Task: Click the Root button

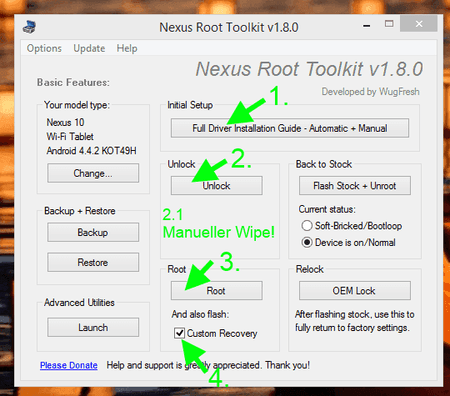Action: [x=217, y=291]
